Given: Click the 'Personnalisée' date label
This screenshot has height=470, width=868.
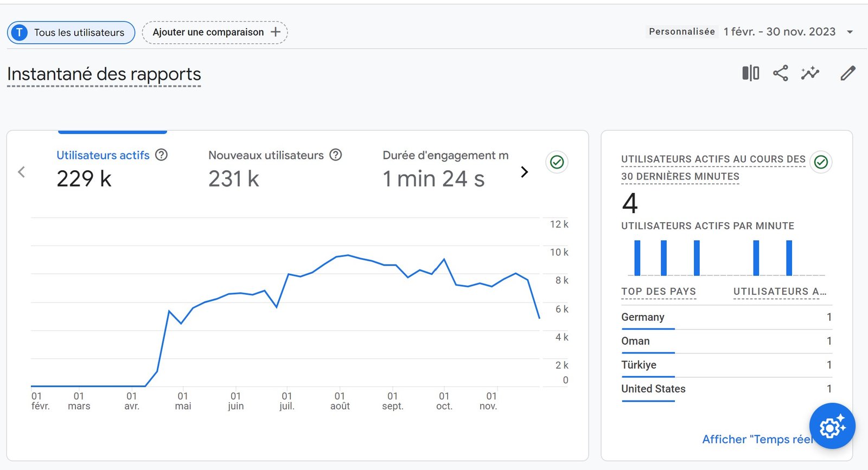Looking at the screenshot, I should [682, 31].
